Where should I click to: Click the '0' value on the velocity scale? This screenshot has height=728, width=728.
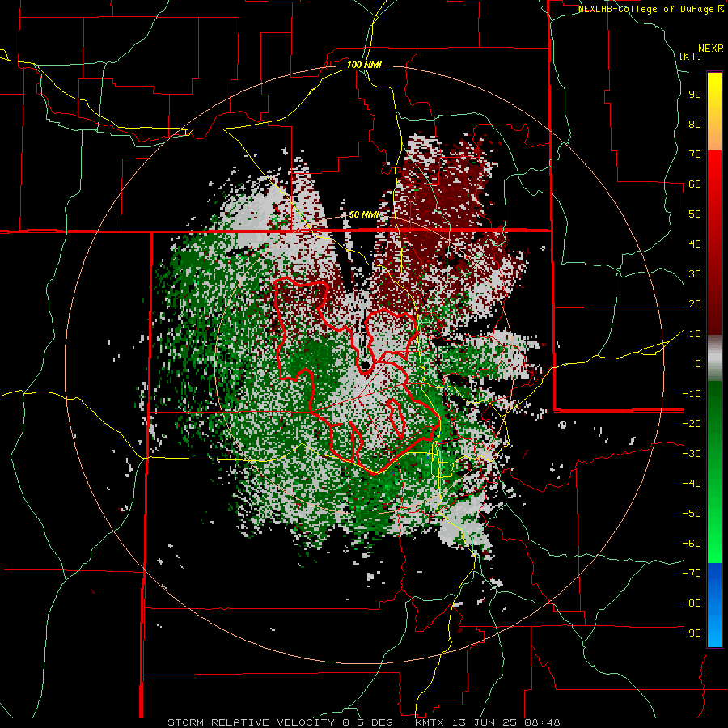point(698,364)
